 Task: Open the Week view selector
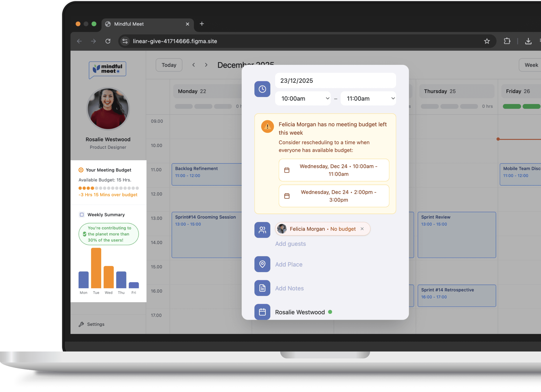[x=531, y=65]
